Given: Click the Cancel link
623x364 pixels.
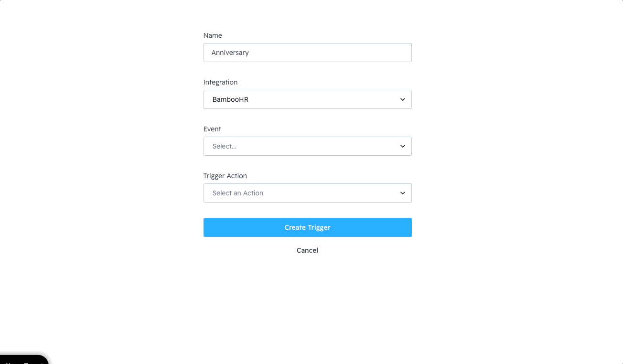Looking at the screenshot, I should (307, 250).
